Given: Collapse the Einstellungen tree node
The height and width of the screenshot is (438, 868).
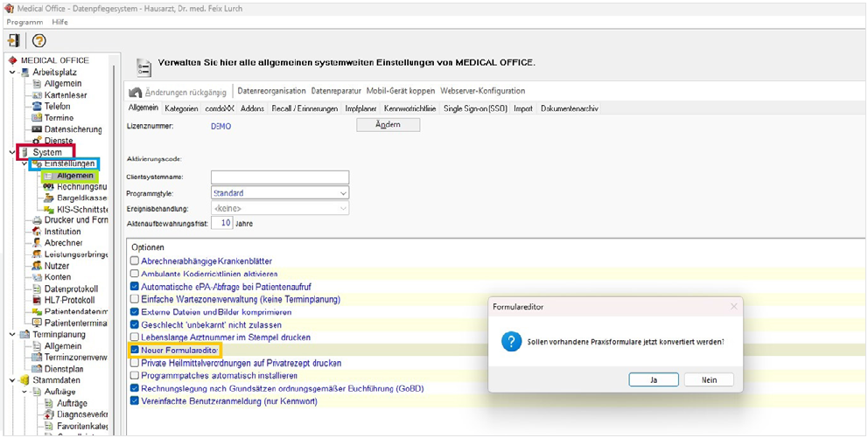Looking at the screenshot, I should (24, 163).
